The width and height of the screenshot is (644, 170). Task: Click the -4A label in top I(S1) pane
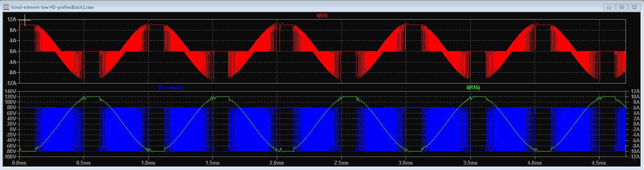point(13,62)
